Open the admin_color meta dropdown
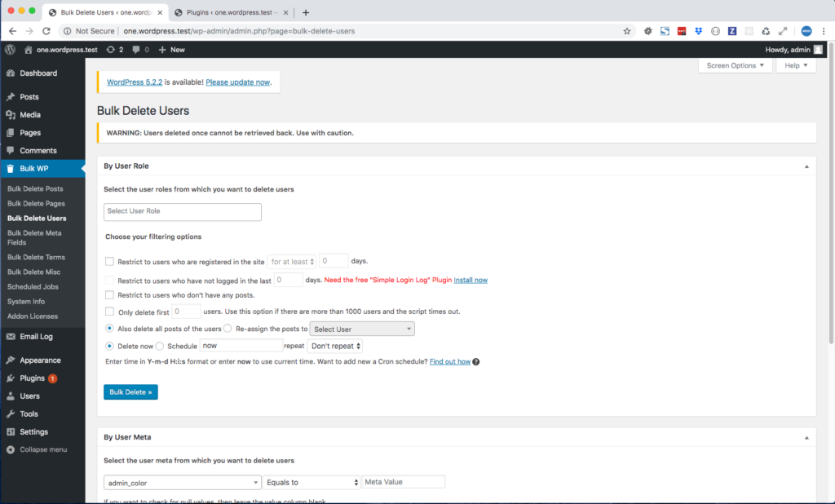The image size is (835, 504). (x=181, y=482)
